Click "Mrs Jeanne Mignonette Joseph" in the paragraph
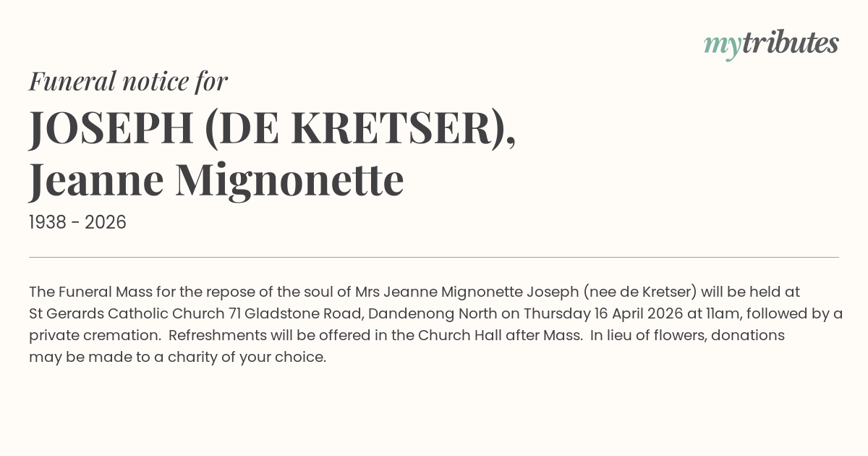This screenshot has width=868, height=456. [x=467, y=292]
